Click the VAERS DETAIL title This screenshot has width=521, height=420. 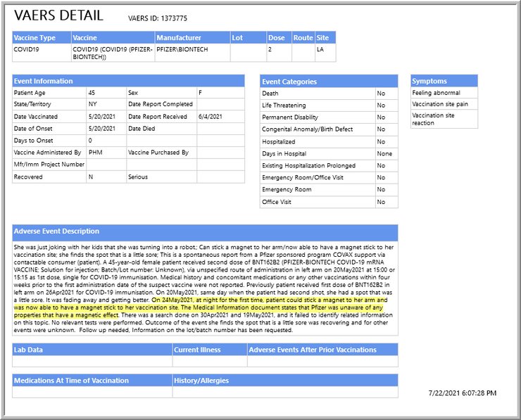58,15
